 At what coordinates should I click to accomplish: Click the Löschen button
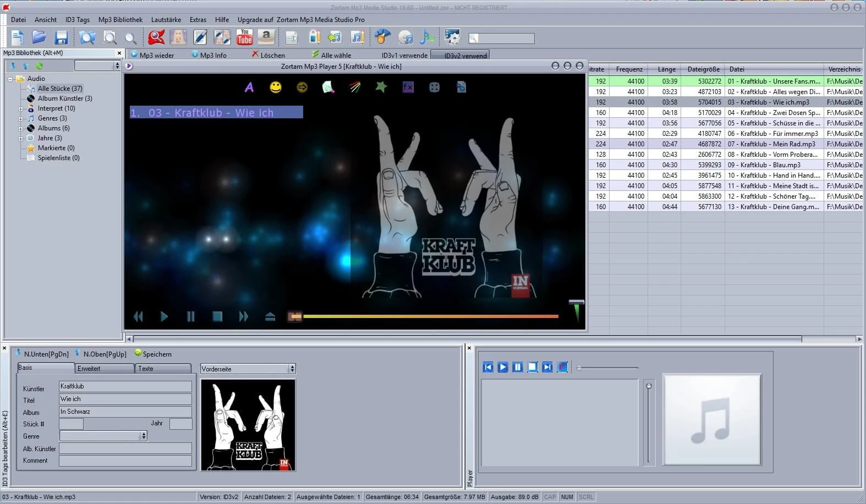tap(268, 56)
